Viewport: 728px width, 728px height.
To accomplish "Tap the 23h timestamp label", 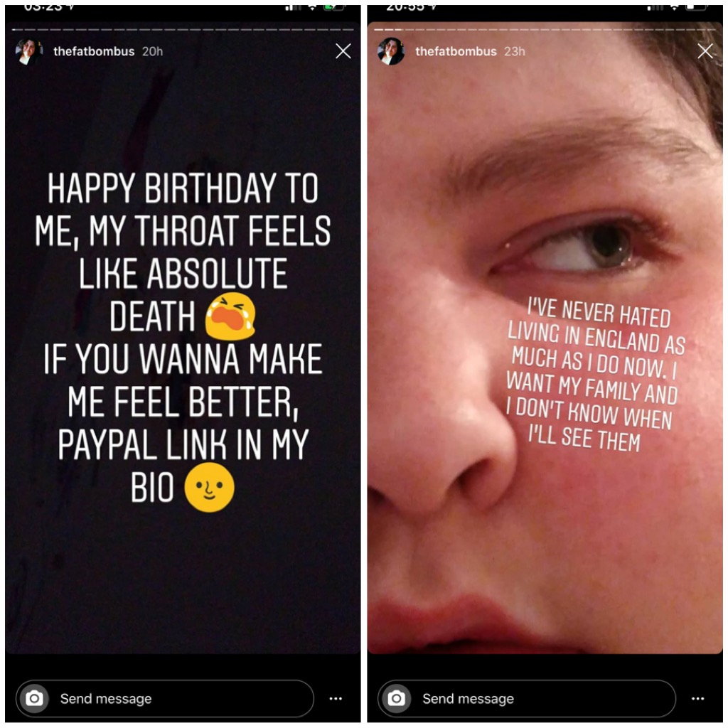I will click(x=515, y=51).
